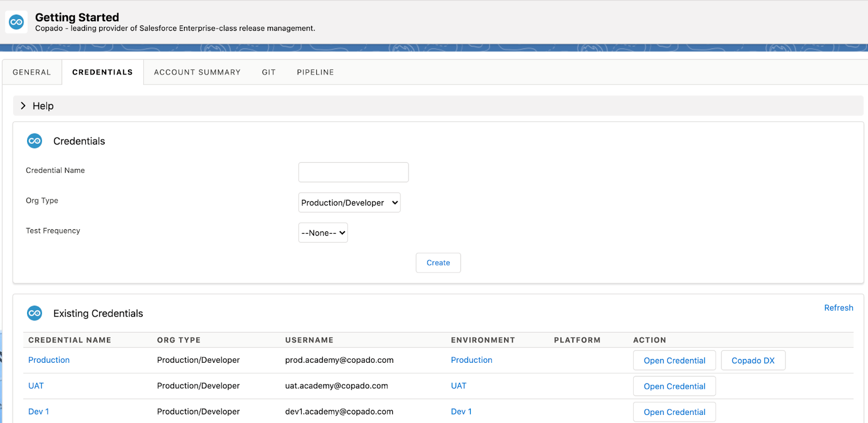Click the Org Type field label
The width and height of the screenshot is (868, 423).
pos(42,200)
